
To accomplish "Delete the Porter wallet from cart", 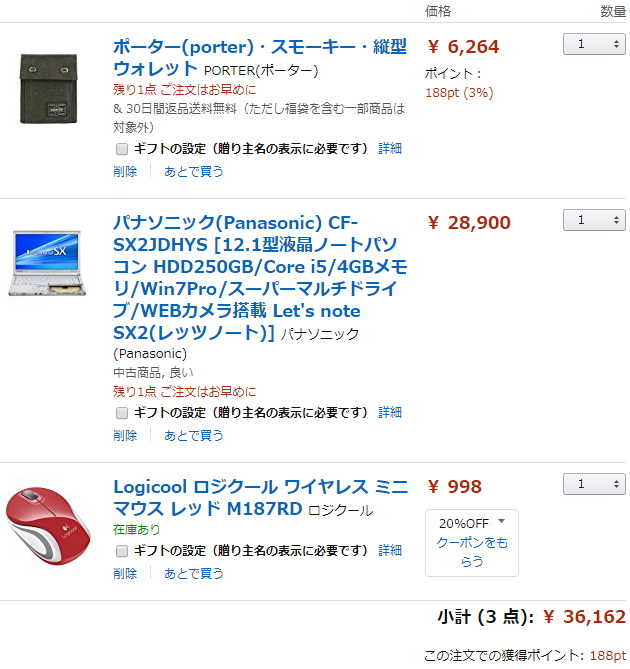I will pyautogui.click(x=125, y=171).
